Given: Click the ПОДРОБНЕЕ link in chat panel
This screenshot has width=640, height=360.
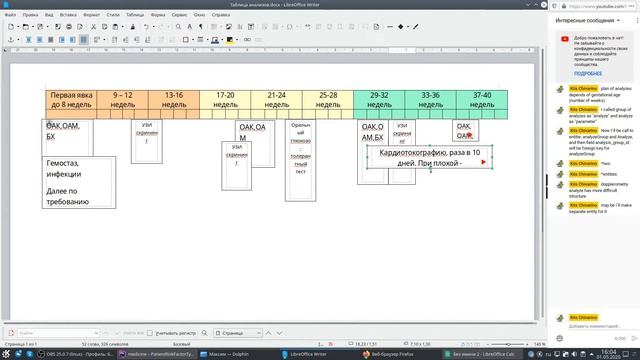Looking at the screenshot, I should tap(588, 73).
